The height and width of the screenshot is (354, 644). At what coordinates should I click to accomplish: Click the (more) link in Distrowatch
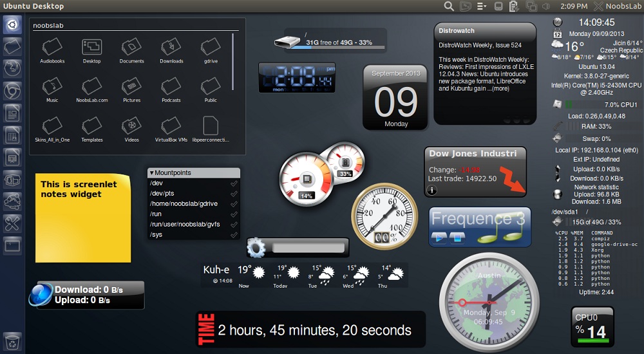[x=500, y=88]
